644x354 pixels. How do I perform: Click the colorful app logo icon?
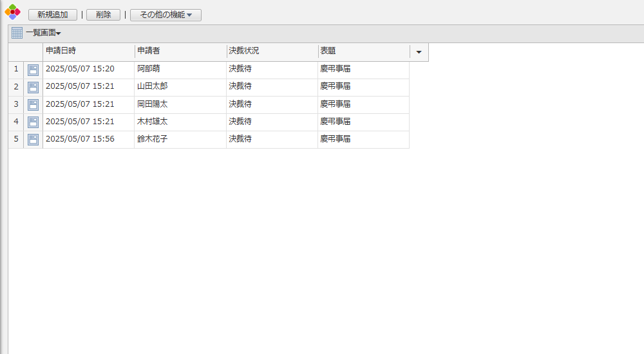pyautogui.click(x=12, y=12)
